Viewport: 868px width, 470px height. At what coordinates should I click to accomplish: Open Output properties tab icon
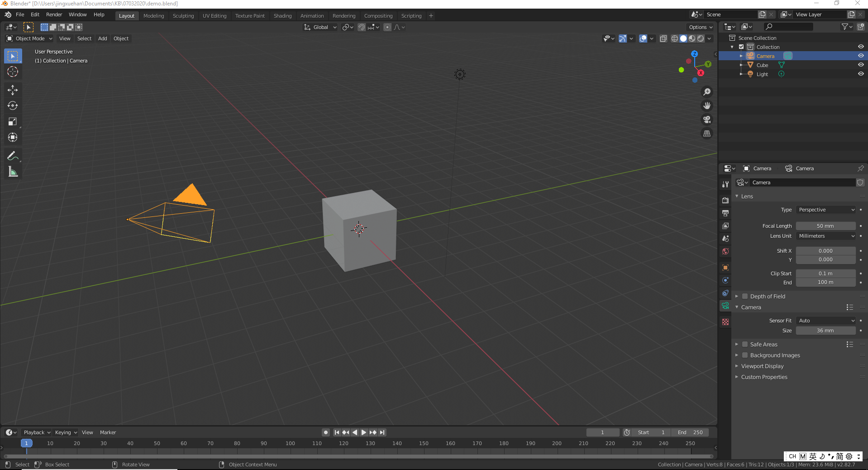pyautogui.click(x=725, y=213)
